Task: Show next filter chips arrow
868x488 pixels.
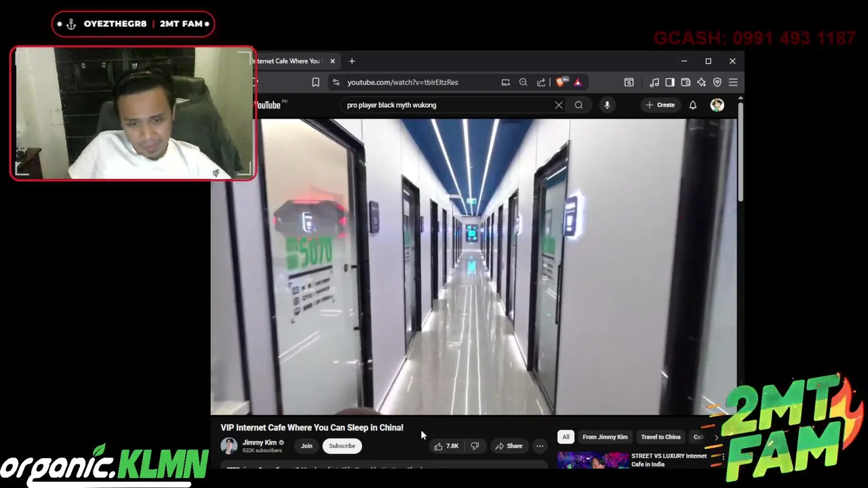Action: pyautogui.click(x=716, y=437)
